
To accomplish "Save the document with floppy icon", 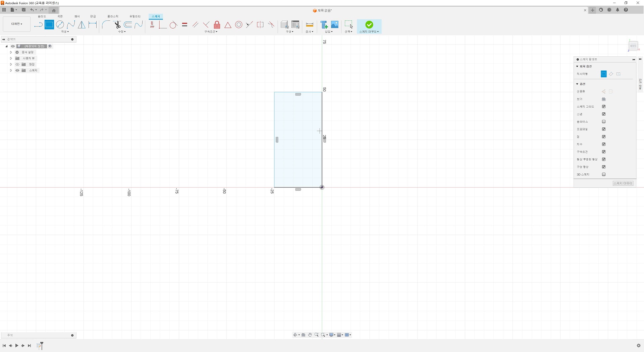I will coord(23,10).
